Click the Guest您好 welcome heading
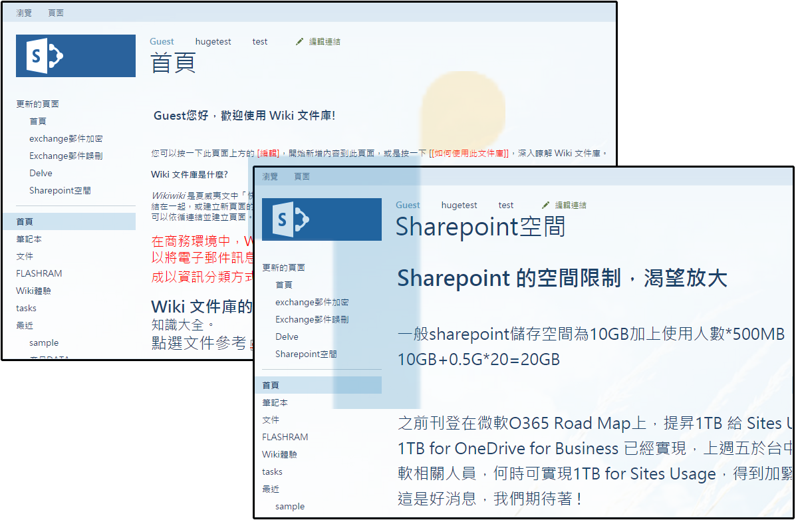This screenshot has width=798, height=532. point(244,116)
